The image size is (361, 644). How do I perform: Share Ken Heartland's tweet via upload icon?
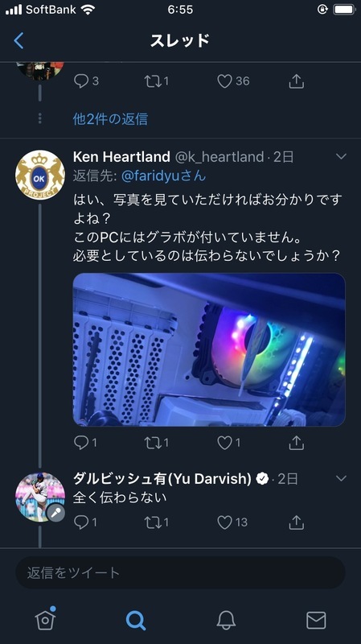point(296,442)
